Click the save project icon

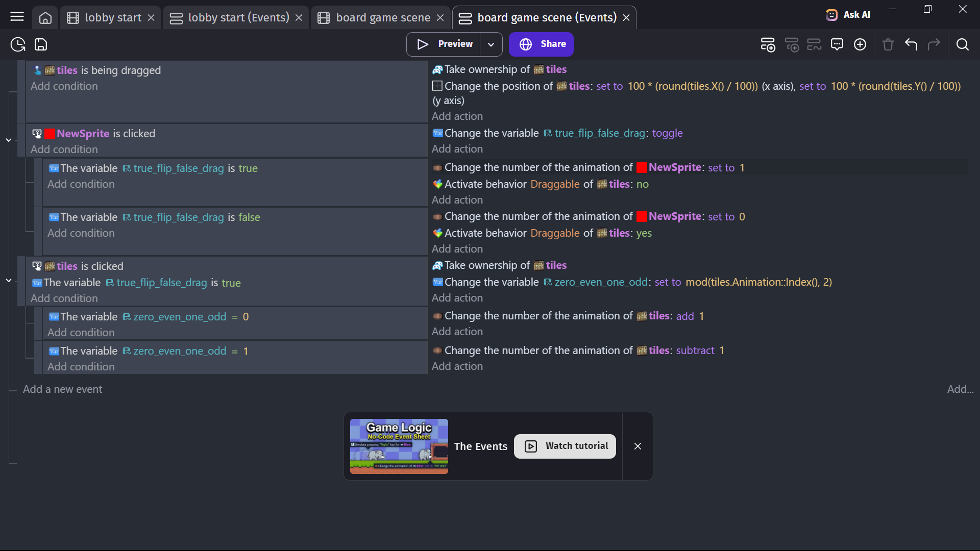pyautogui.click(x=41, y=44)
